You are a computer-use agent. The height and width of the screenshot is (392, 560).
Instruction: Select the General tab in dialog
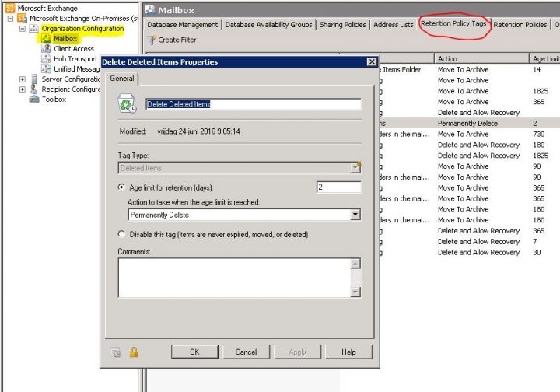click(122, 79)
